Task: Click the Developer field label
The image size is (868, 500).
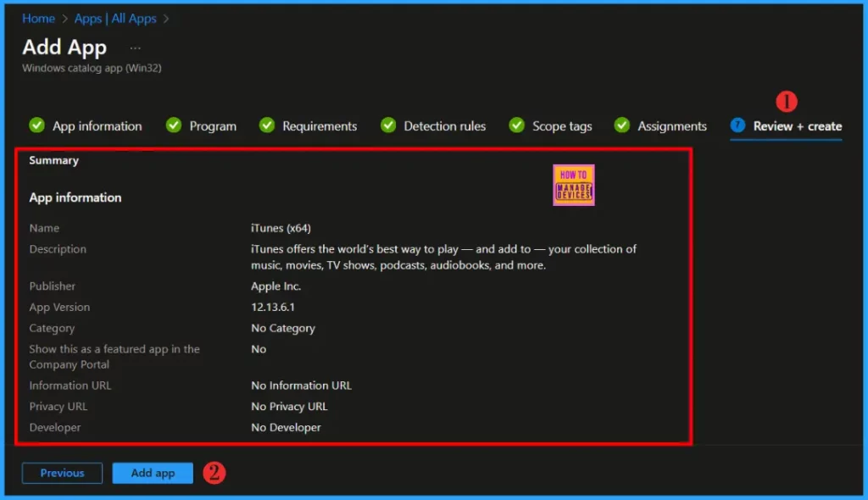Action: (55, 427)
